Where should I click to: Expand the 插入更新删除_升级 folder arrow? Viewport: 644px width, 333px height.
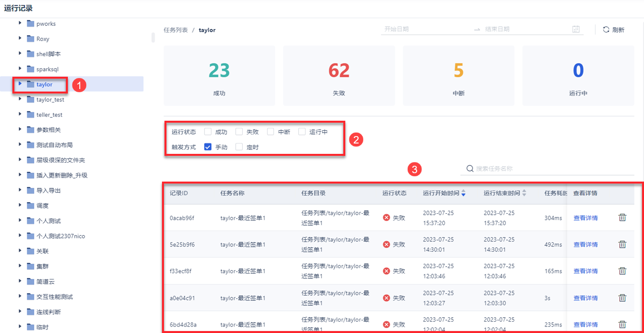tap(20, 175)
